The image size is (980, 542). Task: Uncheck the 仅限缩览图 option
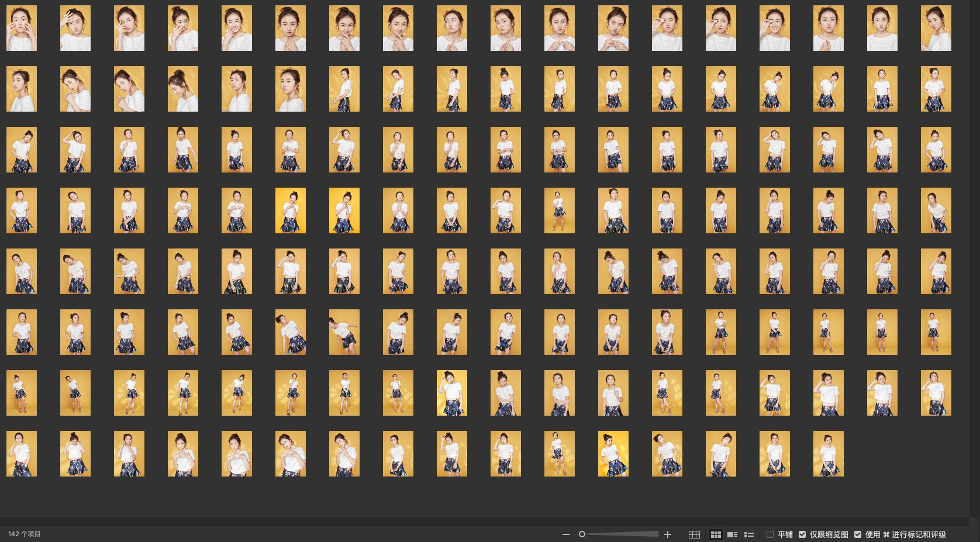tap(802, 534)
